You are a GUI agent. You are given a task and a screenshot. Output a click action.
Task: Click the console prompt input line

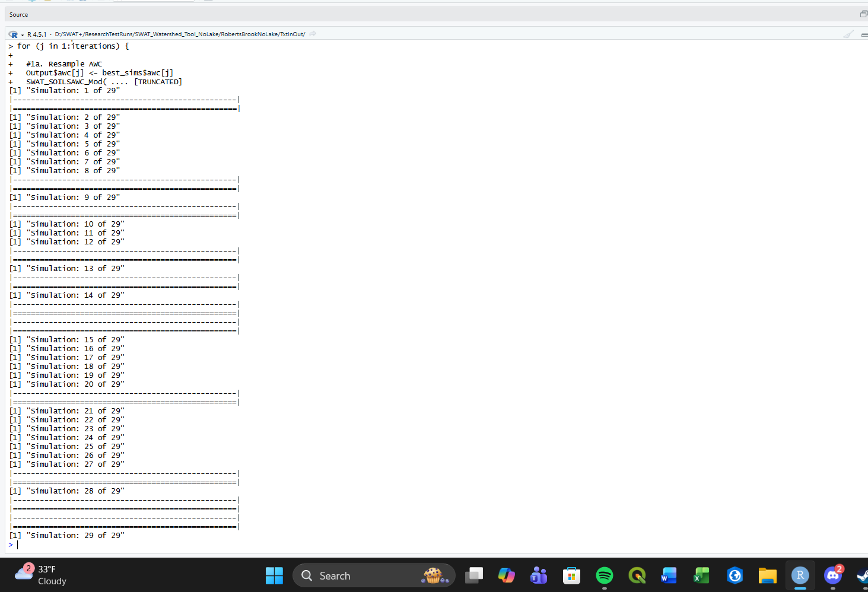(x=119, y=545)
